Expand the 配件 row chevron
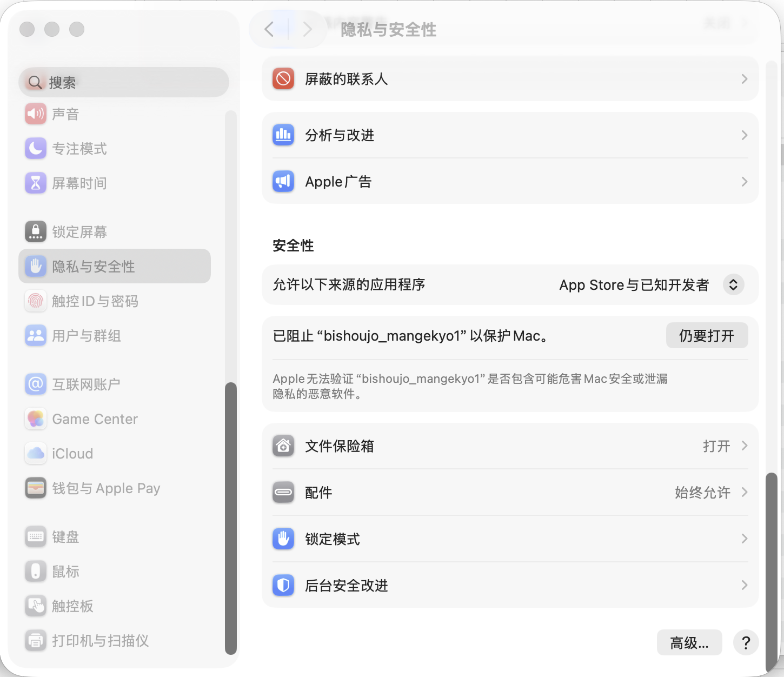The image size is (784, 677). tap(745, 492)
